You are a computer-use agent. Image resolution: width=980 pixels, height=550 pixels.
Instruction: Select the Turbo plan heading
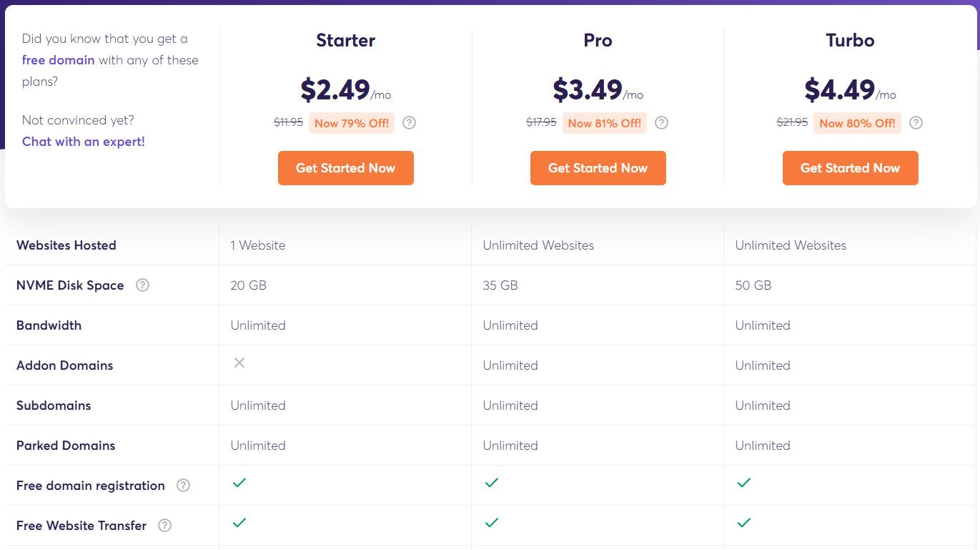tap(850, 40)
